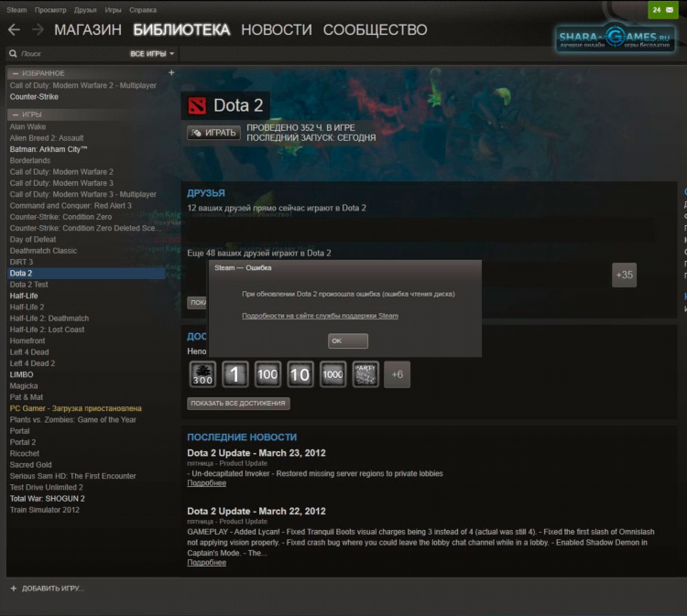Open the achievement icon showing 1000
687x616 pixels.
point(333,374)
